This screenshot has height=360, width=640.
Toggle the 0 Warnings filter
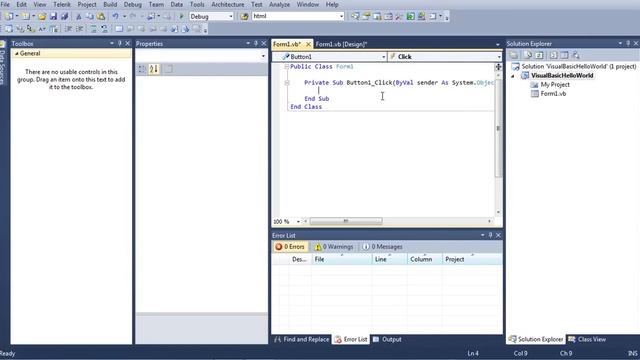tap(333, 247)
